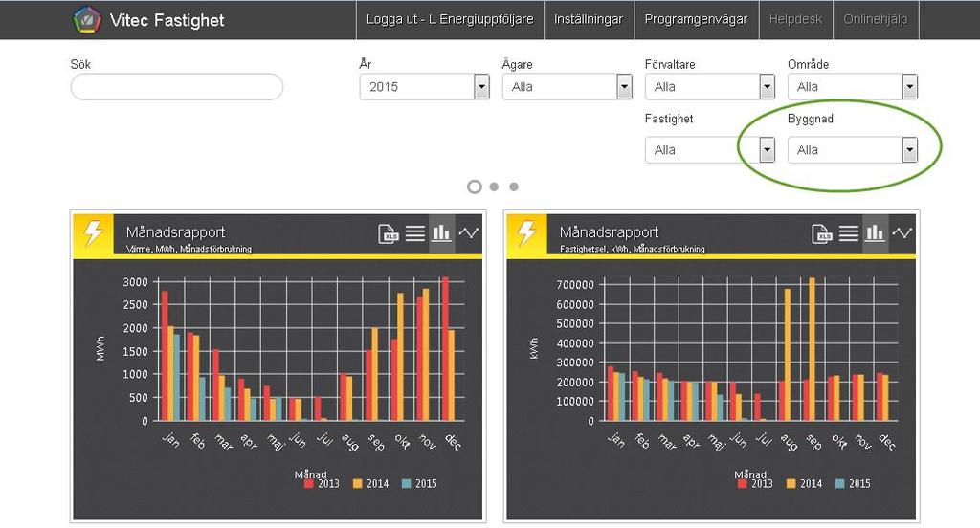Click the dec 2013 bar in heating chart
Image resolution: width=980 pixels, height=528 pixels.
[x=445, y=349]
